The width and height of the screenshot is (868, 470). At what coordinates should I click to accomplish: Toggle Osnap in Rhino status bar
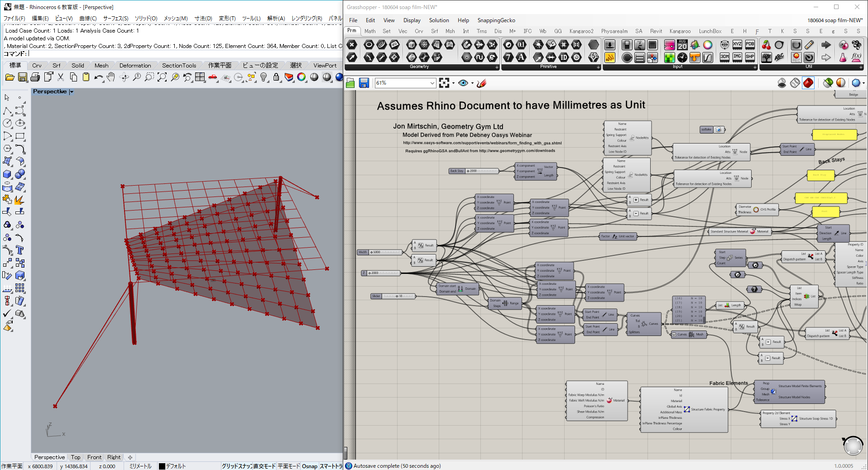(310, 466)
